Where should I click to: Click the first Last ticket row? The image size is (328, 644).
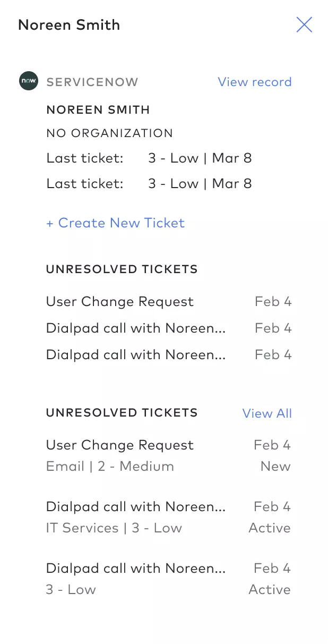[149, 158]
